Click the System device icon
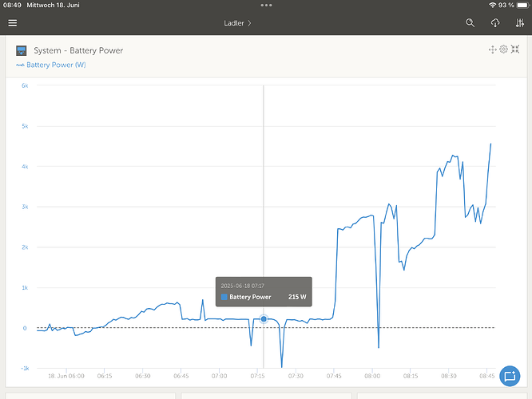This screenshot has width=532, height=399. 22,50
